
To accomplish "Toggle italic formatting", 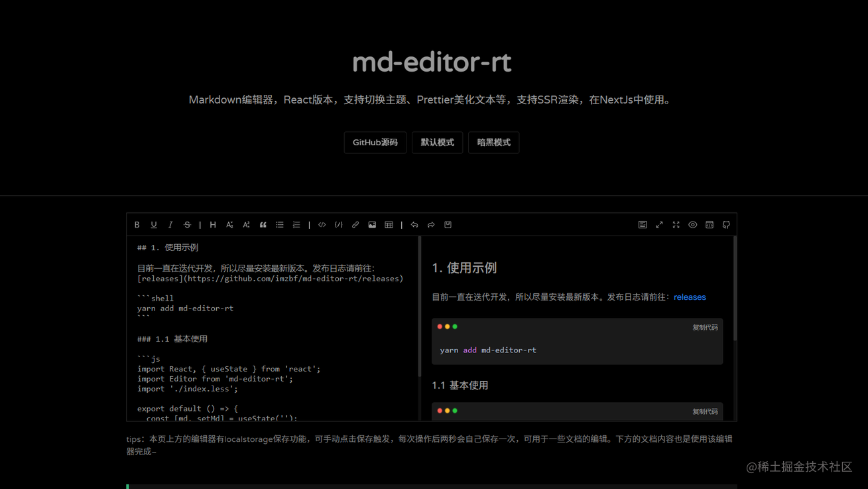I will coord(170,225).
